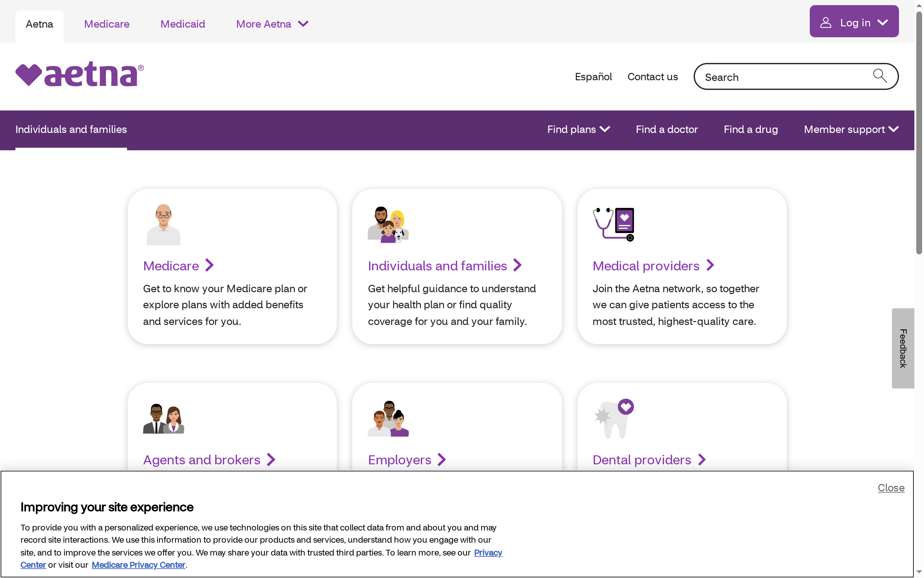The width and height of the screenshot is (924, 578).
Task: Open the Medical providers card link
Action: click(x=646, y=266)
